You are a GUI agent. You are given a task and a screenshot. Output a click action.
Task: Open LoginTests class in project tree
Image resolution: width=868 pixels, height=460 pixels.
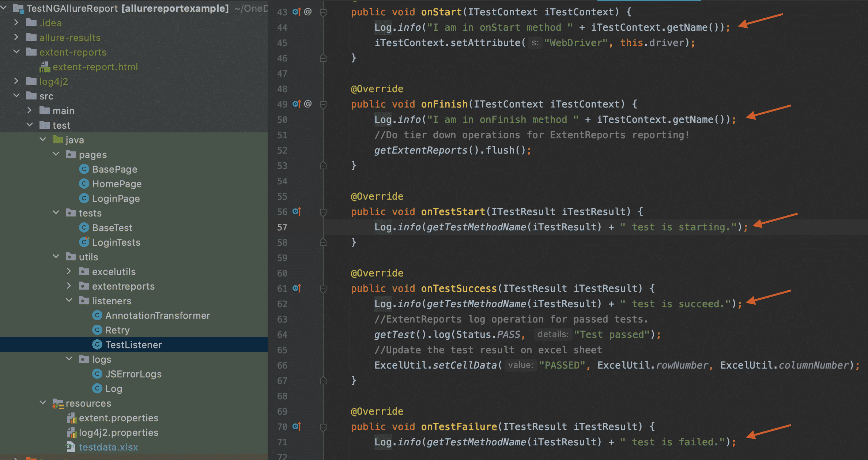116,242
